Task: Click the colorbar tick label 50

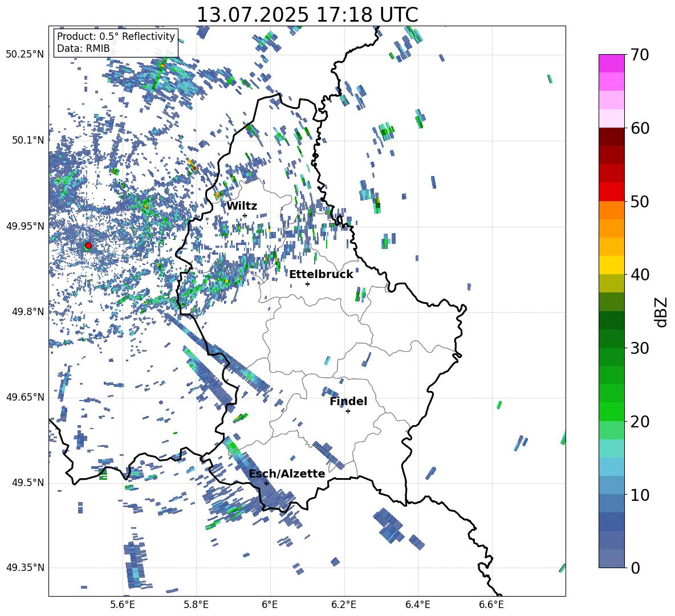Action: tap(640, 202)
